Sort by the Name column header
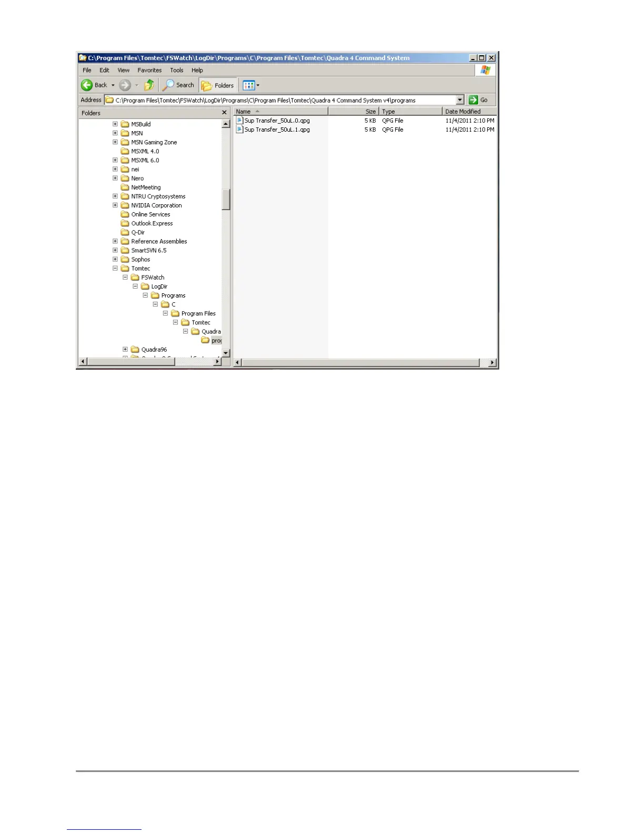Screen dimensions: 644x834 click(x=281, y=112)
